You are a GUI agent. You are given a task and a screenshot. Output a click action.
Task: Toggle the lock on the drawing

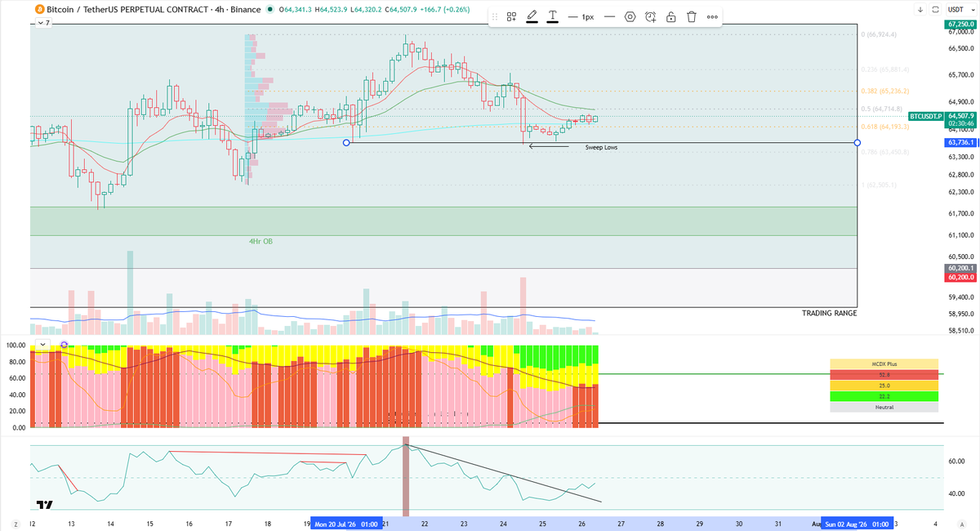tap(670, 16)
